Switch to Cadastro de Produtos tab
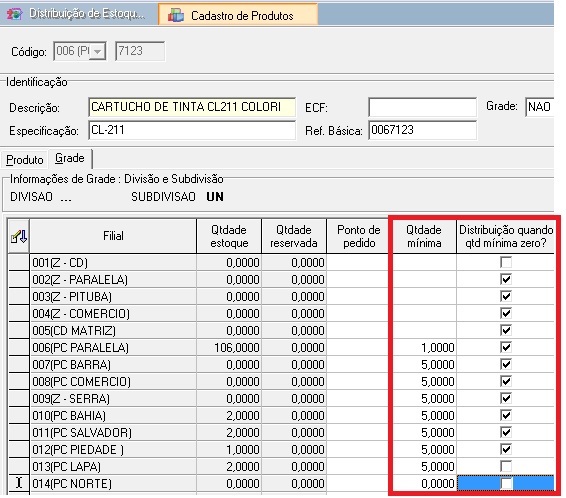566x498 pixels. pyautogui.click(x=238, y=14)
